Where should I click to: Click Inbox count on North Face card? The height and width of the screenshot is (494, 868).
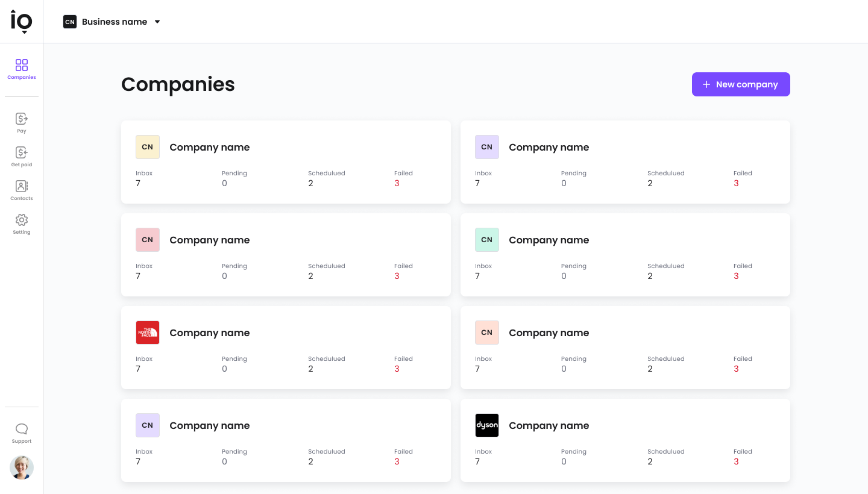coord(138,369)
